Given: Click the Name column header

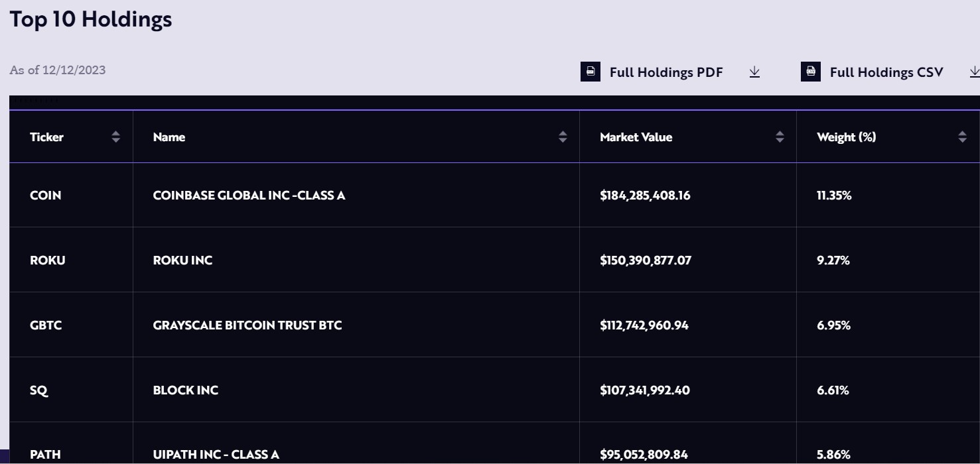Looking at the screenshot, I should click(169, 137).
